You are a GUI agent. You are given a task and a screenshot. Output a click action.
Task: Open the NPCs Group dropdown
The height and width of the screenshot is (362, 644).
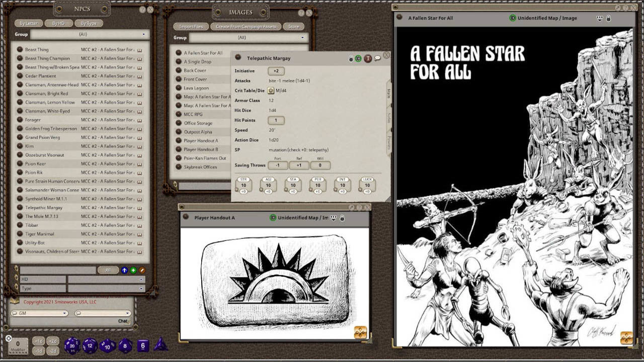(90, 35)
